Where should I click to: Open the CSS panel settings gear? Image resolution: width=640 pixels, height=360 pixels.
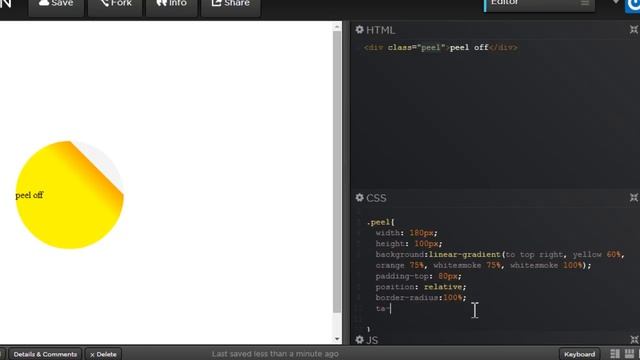(359, 198)
